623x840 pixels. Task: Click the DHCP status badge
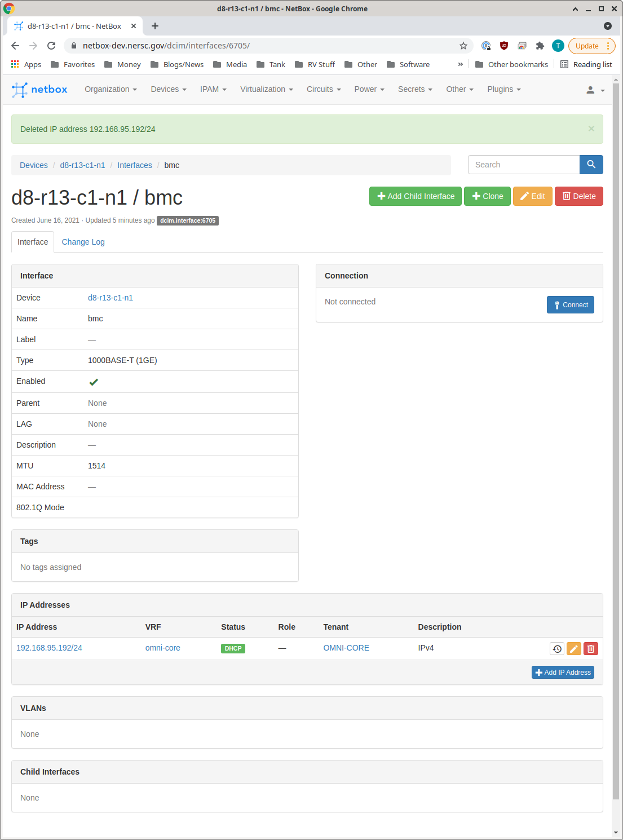point(233,648)
